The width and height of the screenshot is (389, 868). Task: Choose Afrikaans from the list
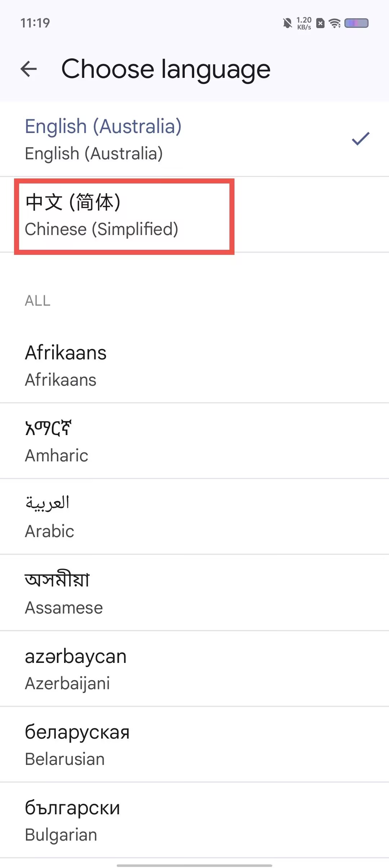(194, 366)
